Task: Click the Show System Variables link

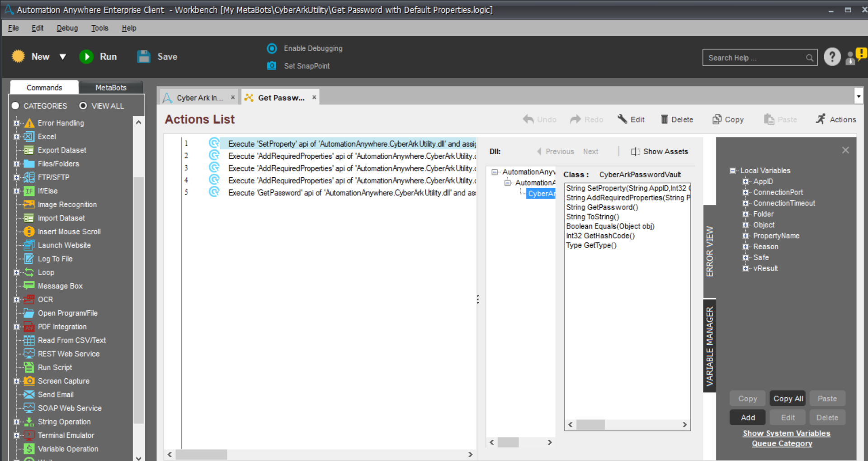Action: coord(786,433)
